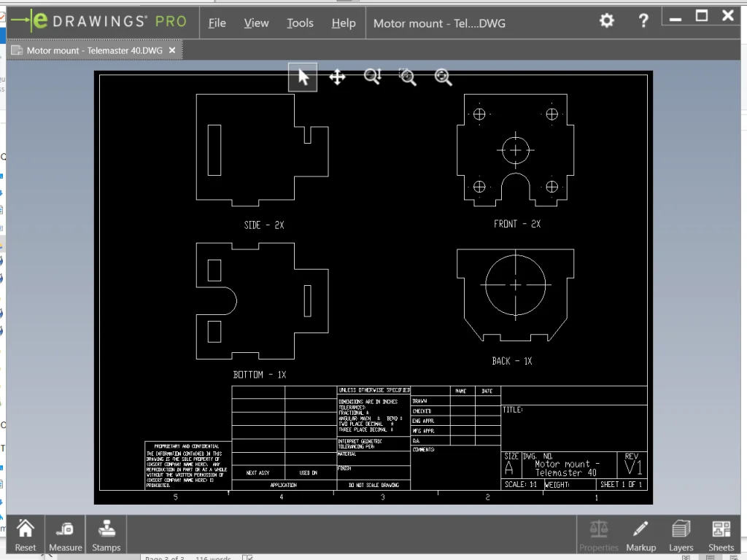The image size is (747, 560).
Task: Click the FRONT - 2X view label
Action: (x=517, y=224)
